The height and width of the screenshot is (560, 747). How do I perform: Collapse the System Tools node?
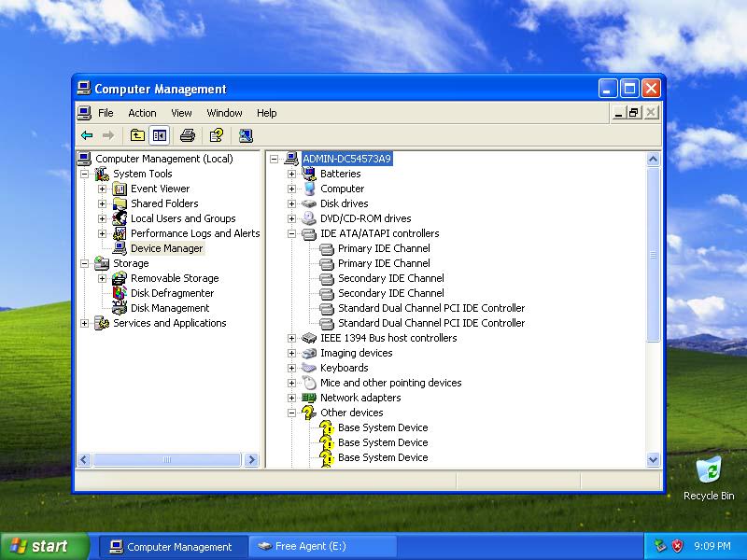(84, 174)
